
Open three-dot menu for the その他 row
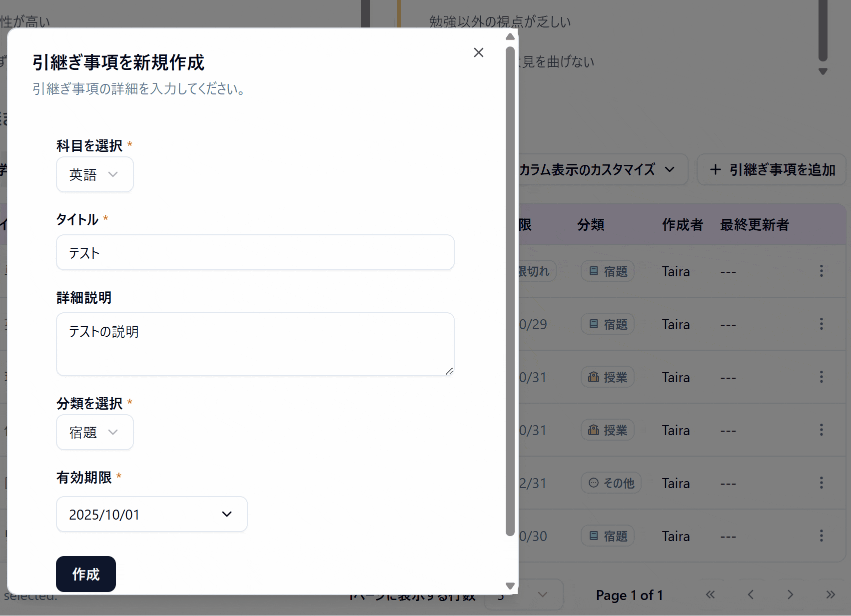coord(821,483)
